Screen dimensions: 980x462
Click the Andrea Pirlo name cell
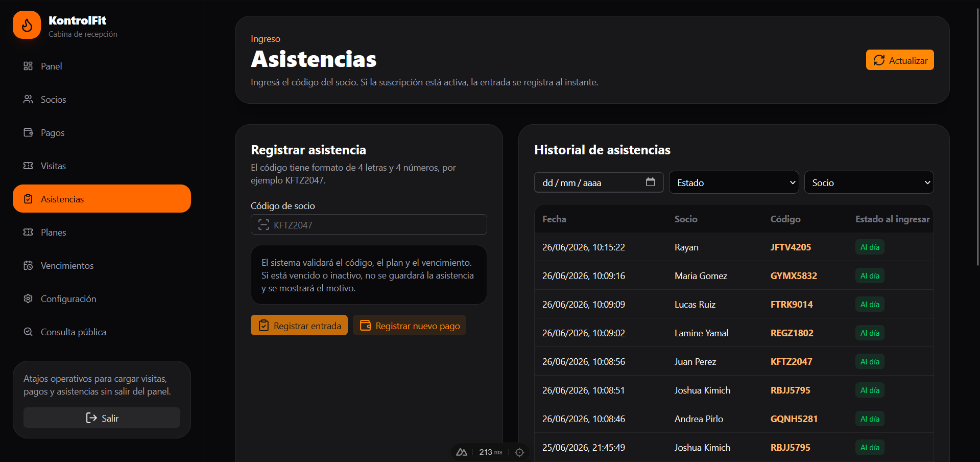pos(699,419)
